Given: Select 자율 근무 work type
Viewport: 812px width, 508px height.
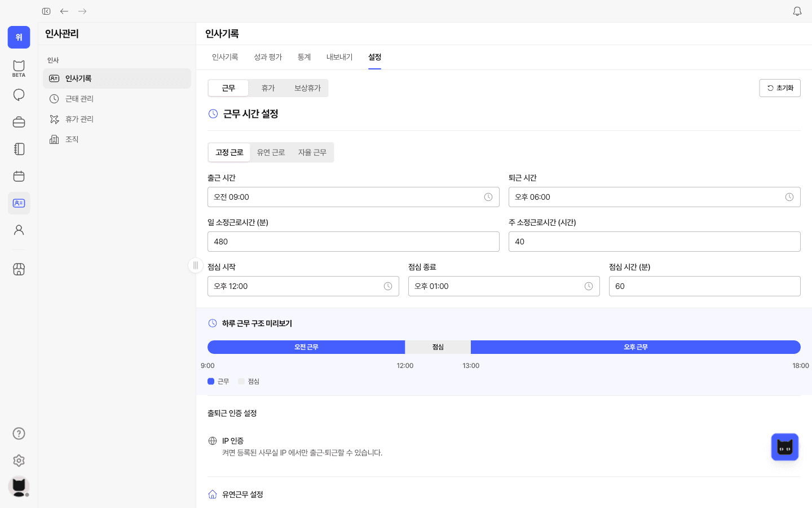Looking at the screenshot, I should point(312,152).
